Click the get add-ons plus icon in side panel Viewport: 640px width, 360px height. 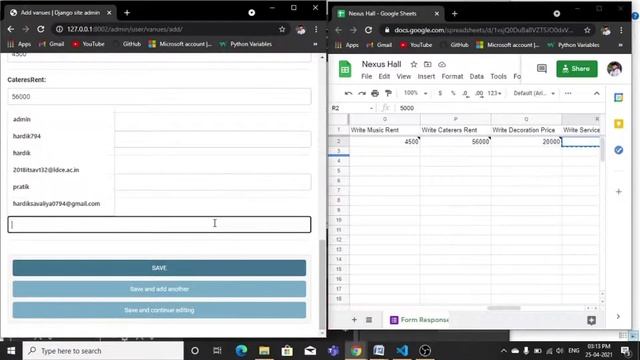(x=619, y=191)
